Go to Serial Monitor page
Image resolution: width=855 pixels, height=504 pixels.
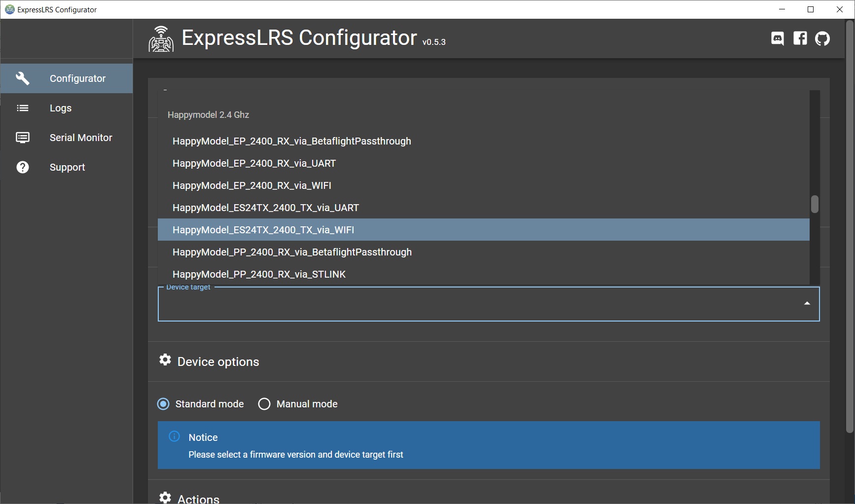pos(67,138)
